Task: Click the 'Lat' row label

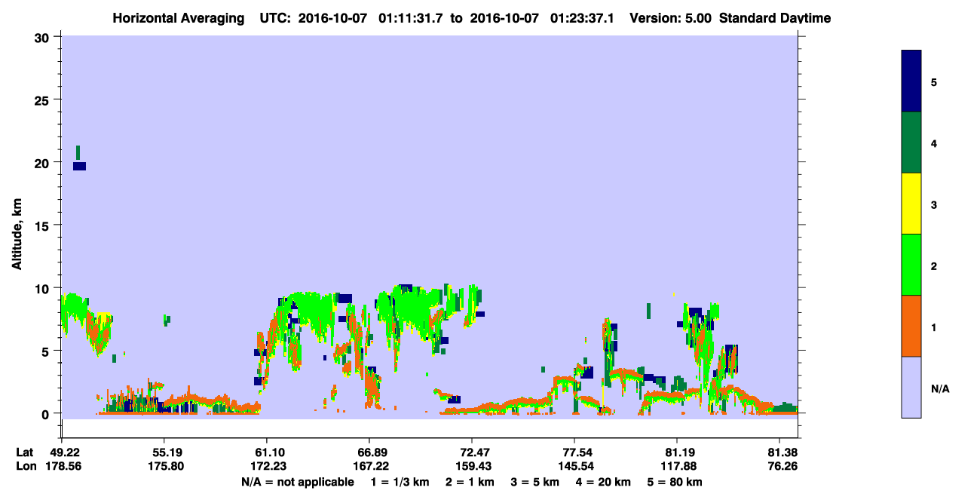Action: pyautogui.click(x=24, y=452)
